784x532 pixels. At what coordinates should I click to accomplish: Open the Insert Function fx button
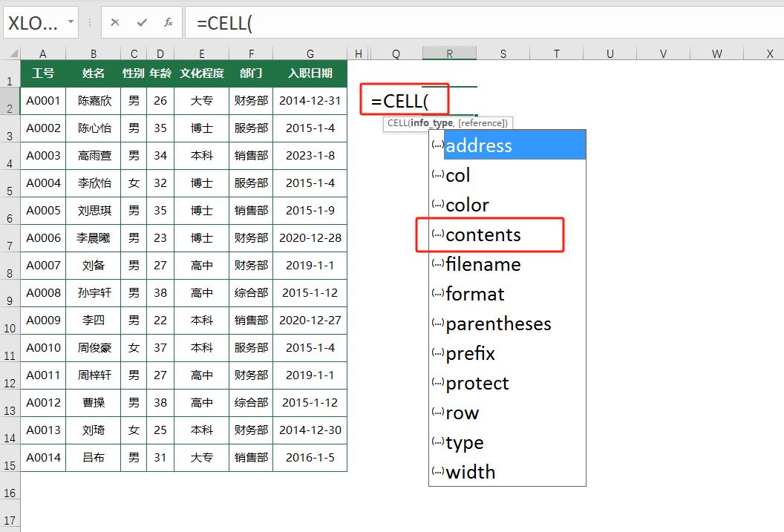pyautogui.click(x=169, y=22)
